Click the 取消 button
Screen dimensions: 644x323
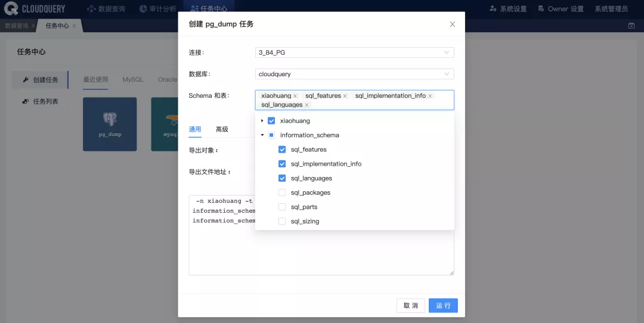pos(411,305)
